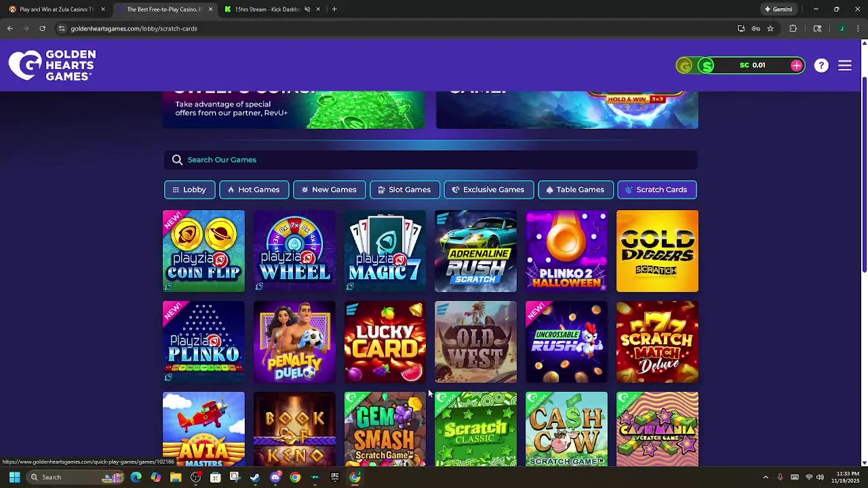Open Book of Keno game
The height and width of the screenshot is (488, 868).
(294, 429)
